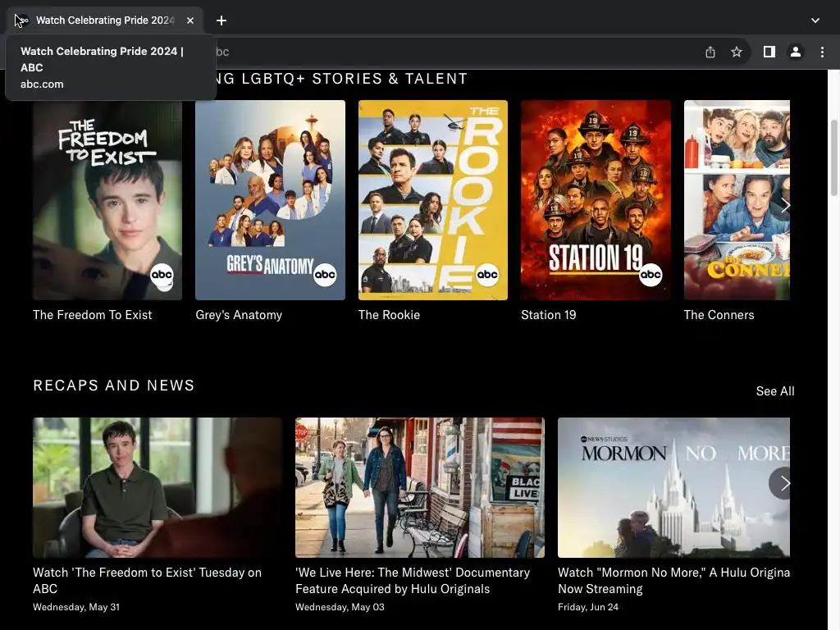Open the Chrome three-dot menu
The width and height of the screenshot is (840, 630).
822,52
